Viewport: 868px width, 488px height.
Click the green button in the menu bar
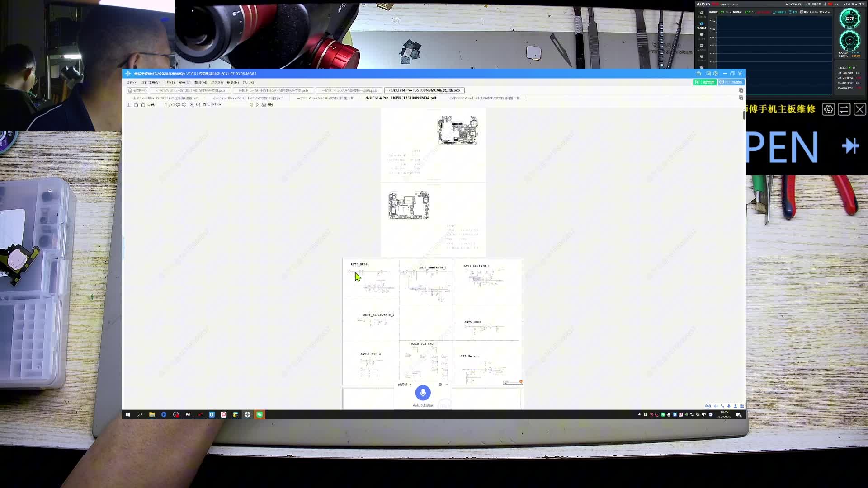tap(705, 82)
